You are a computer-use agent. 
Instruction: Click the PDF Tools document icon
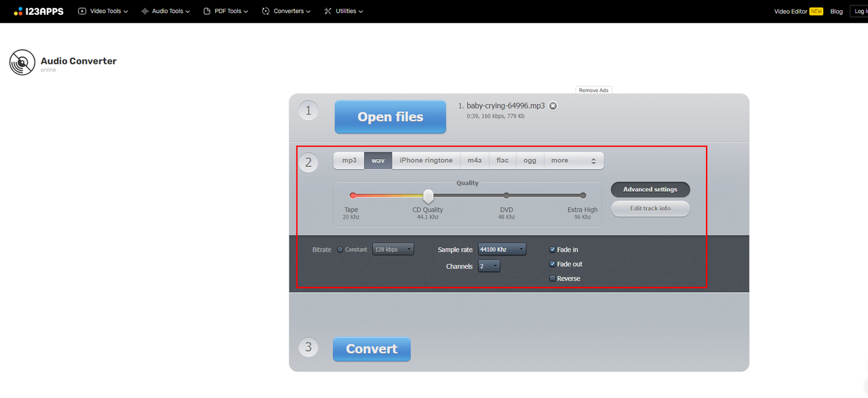pos(207,11)
